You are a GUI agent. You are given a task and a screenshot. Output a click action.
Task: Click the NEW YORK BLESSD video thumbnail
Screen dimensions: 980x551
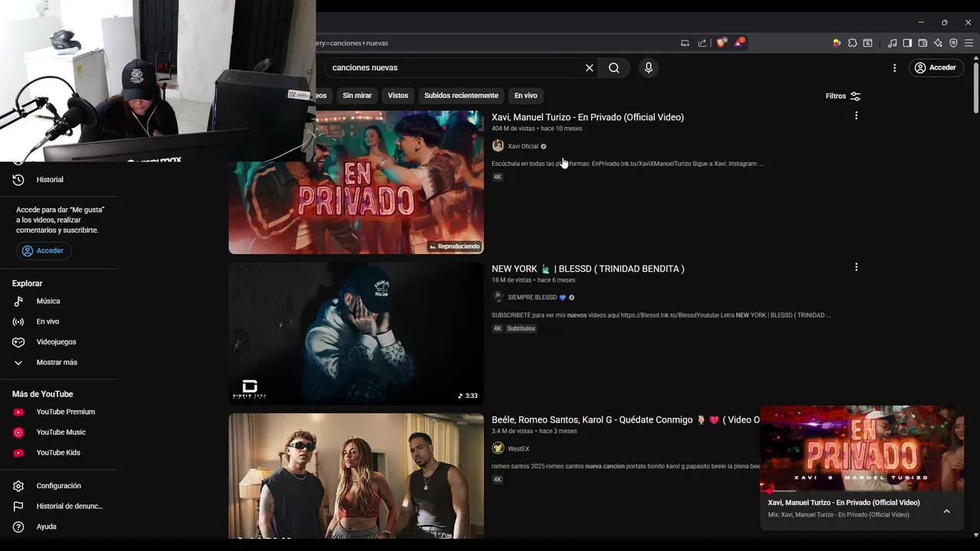tap(356, 334)
